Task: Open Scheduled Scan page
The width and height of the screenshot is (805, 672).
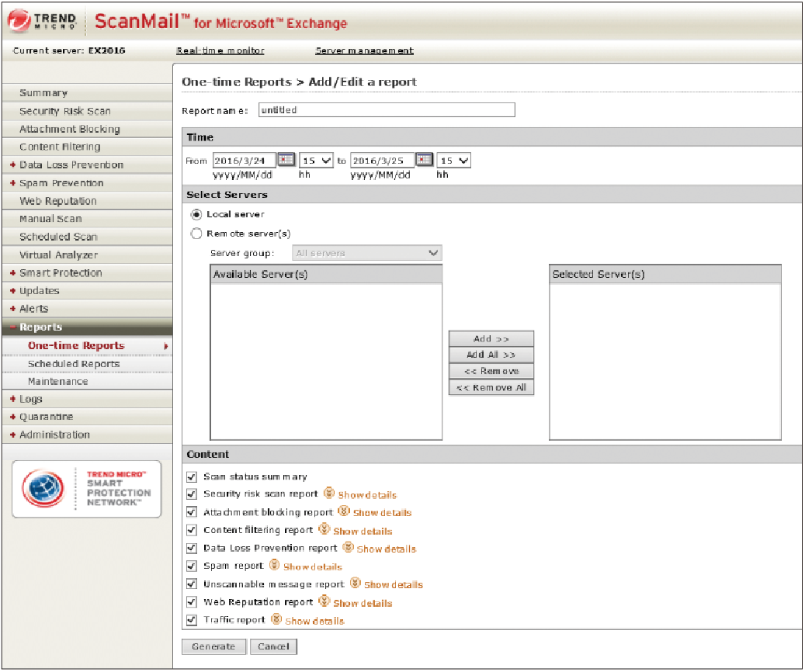Action: [58, 237]
